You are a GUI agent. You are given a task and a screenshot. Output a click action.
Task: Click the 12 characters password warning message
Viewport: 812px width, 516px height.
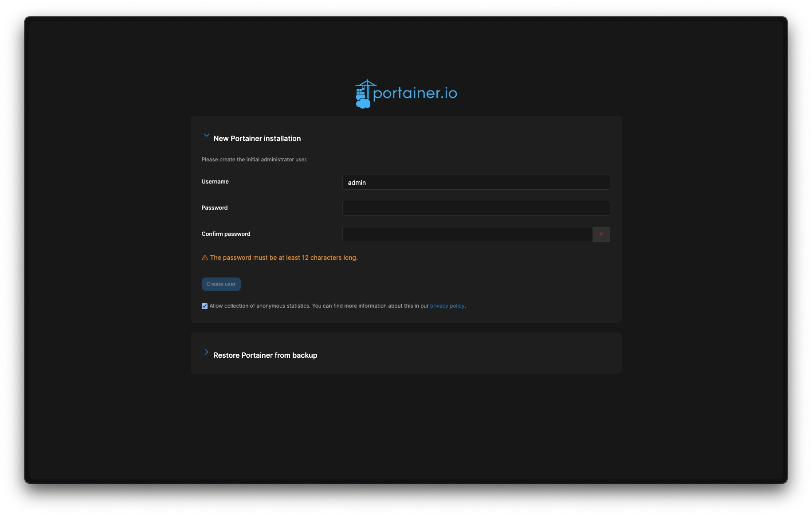pos(283,258)
